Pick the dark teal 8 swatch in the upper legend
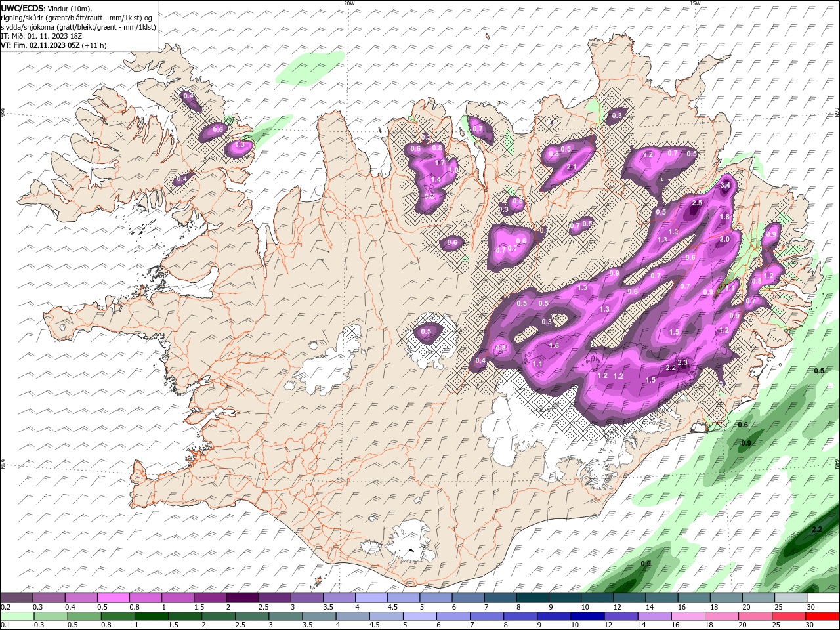840x630 pixels. tap(532, 598)
